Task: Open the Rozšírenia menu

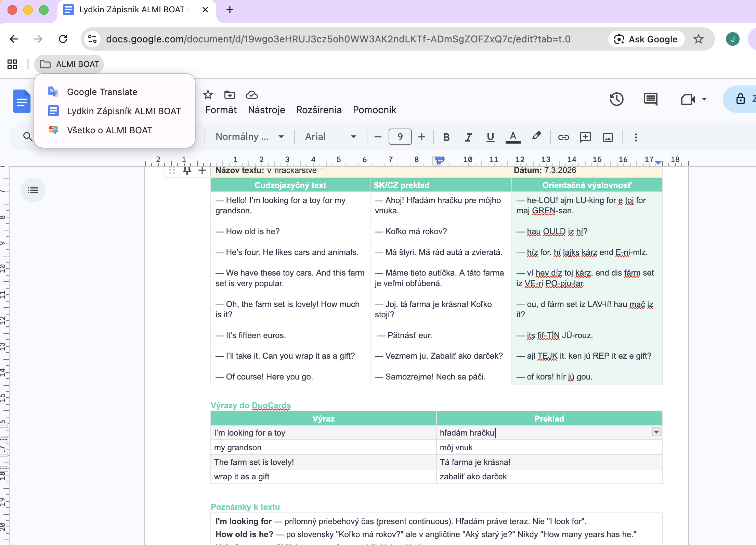Action: [x=319, y=110]
